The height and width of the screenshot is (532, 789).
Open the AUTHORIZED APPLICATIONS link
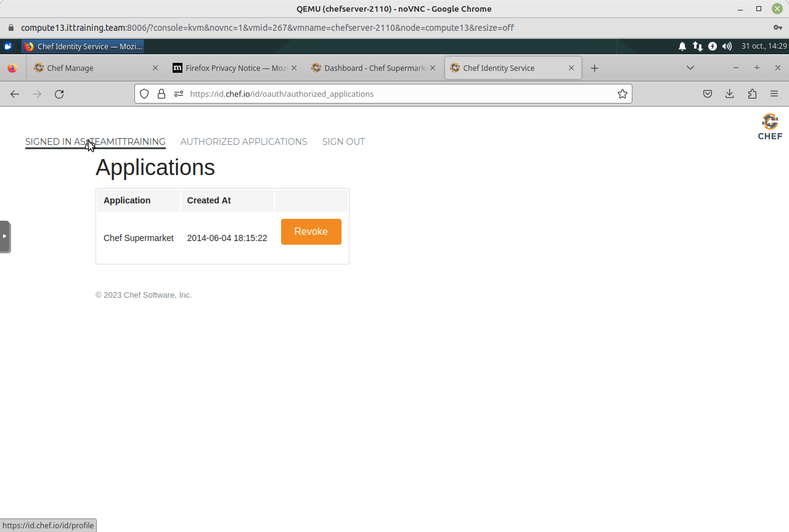pyautogui.click(x=243, y=142)
